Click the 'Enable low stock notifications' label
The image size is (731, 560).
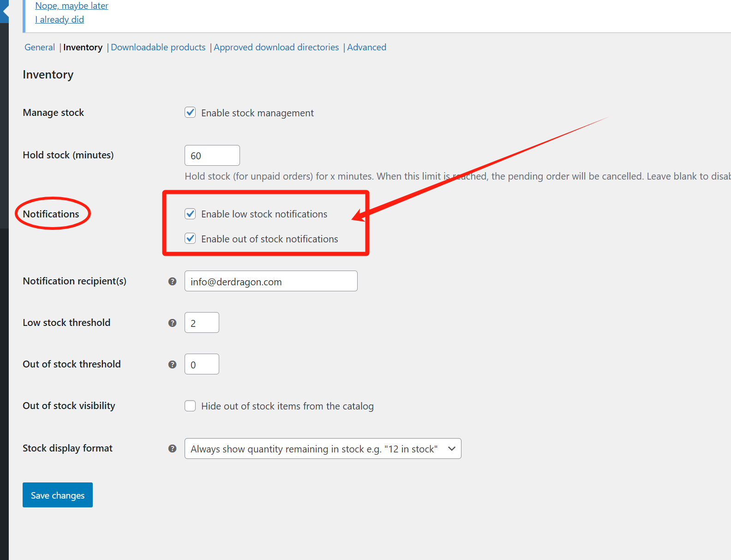(x=264, y=214)
